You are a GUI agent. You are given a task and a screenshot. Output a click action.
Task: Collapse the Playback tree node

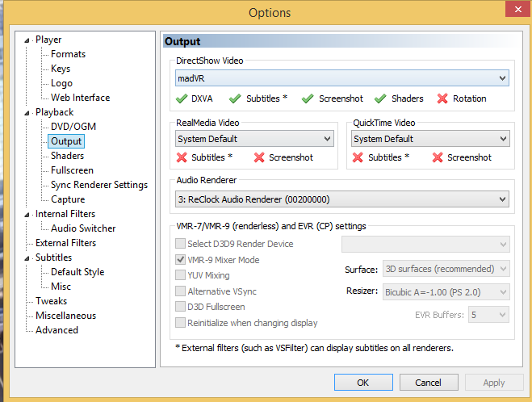[27, 112]
